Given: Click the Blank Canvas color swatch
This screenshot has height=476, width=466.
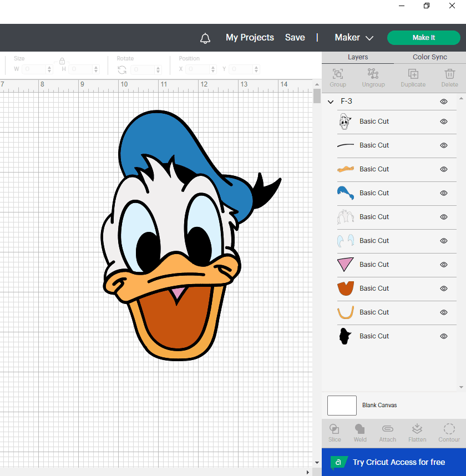Looking at the screenshot, I should 342,406.
